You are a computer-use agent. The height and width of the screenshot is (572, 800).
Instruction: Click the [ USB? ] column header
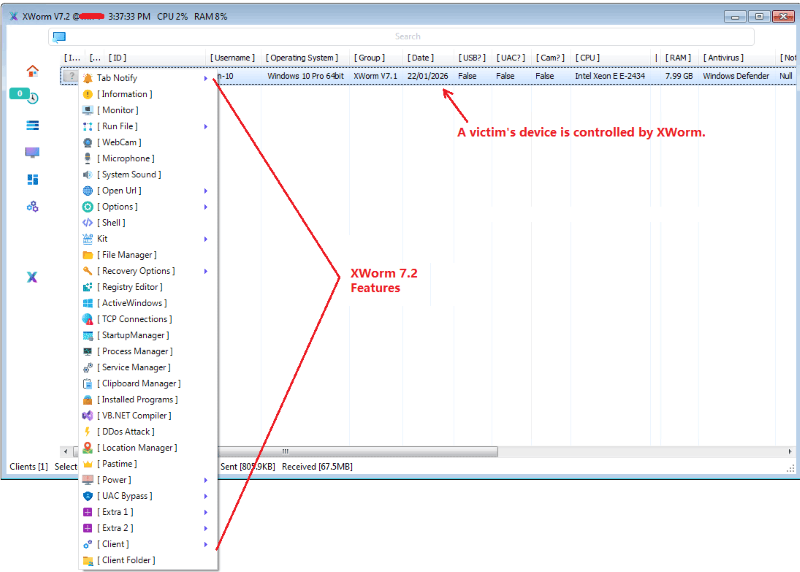point(472,58)
